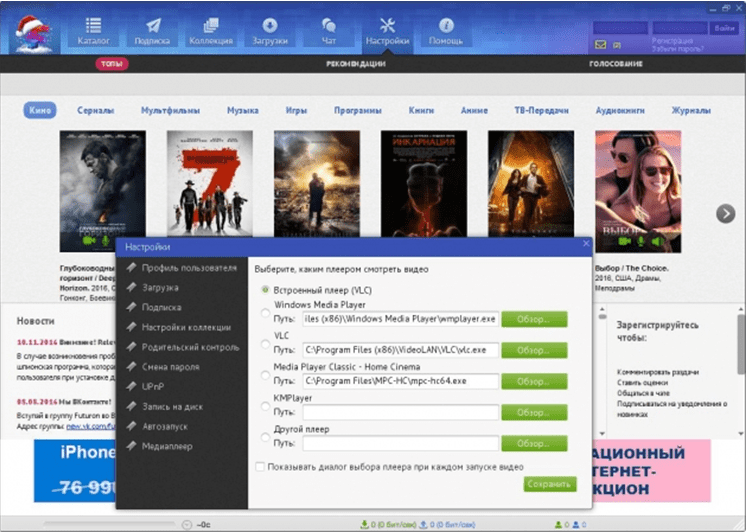The image size is (747, 532).
Task: Open the Чат speech-bubble icon
Action: (x=328, y=30)
